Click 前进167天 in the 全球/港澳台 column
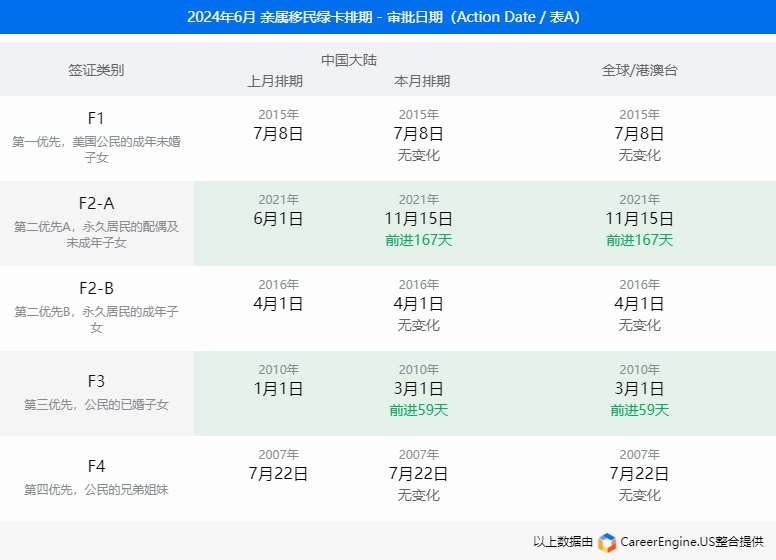776x560 pixels. click(x=639, y=240)
